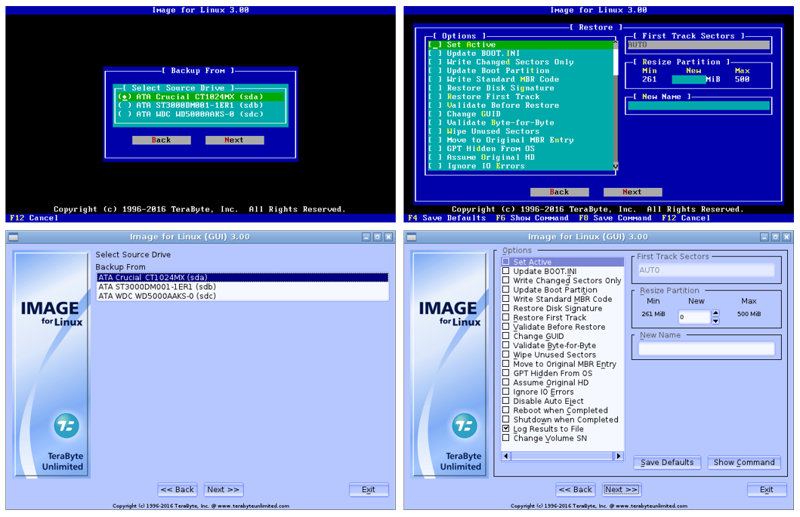This screenshot has width=800, height=517.
Task: Click F6 Show Command in text-mode footer
Action: point(532,218)
